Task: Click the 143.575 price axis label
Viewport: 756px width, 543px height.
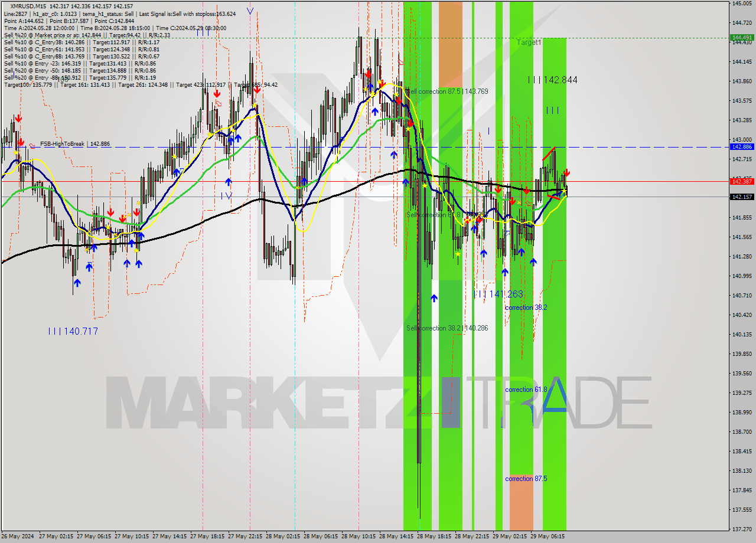Action: pos(741,101)
